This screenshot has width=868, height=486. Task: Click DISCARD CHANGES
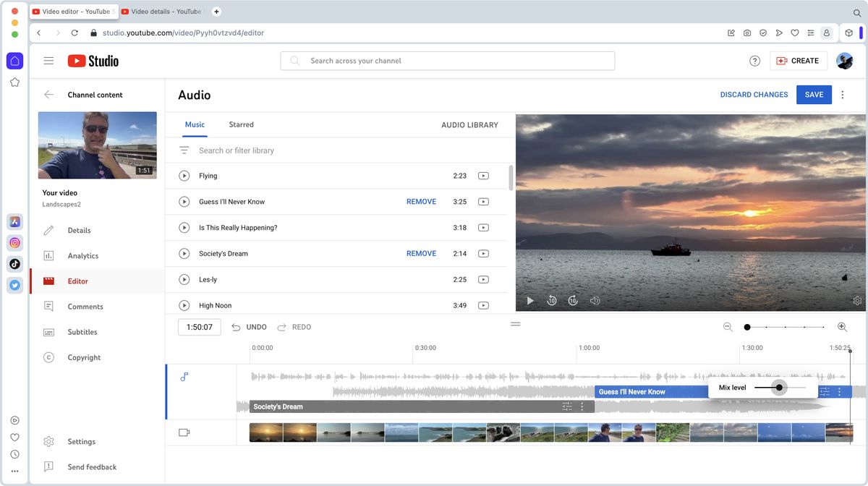tap(754, 95)
